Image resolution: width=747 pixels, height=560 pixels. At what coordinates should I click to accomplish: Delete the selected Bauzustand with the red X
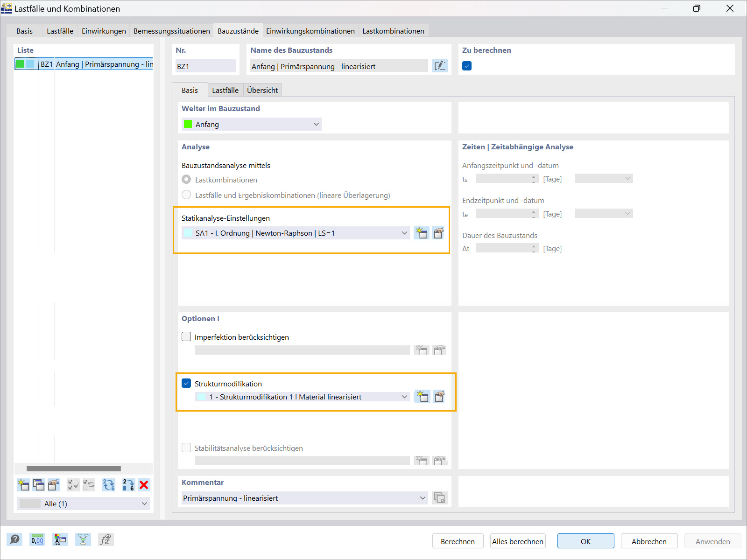[144, 485]
